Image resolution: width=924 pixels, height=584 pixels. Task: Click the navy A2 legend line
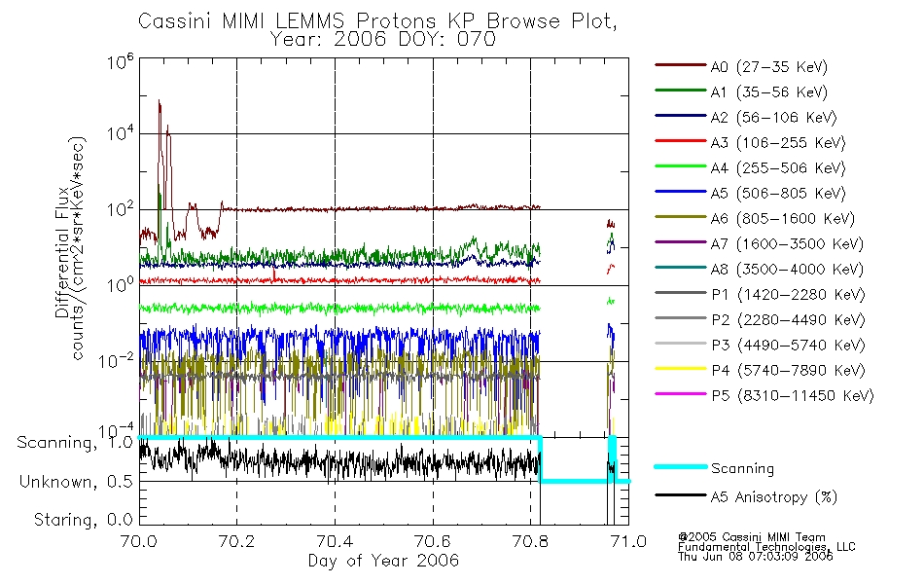pos(680,116)
